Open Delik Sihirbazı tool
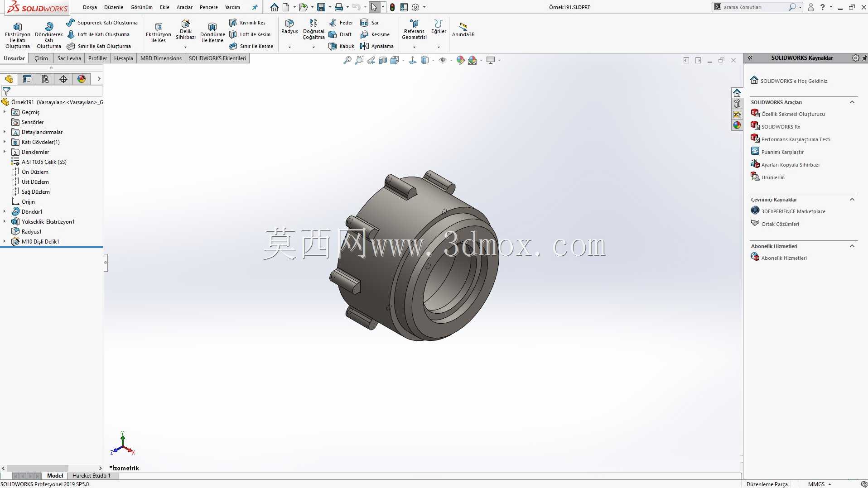 (x=186, y=30)
